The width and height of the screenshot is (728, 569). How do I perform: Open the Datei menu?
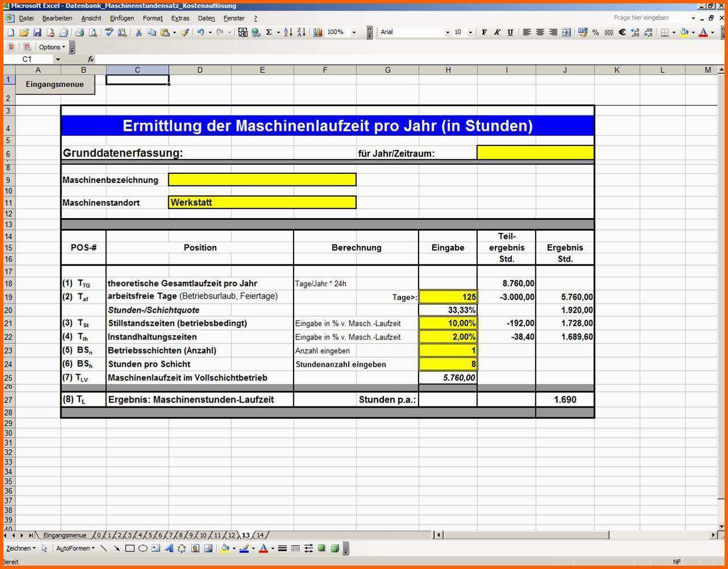click(x=26, y=18)
